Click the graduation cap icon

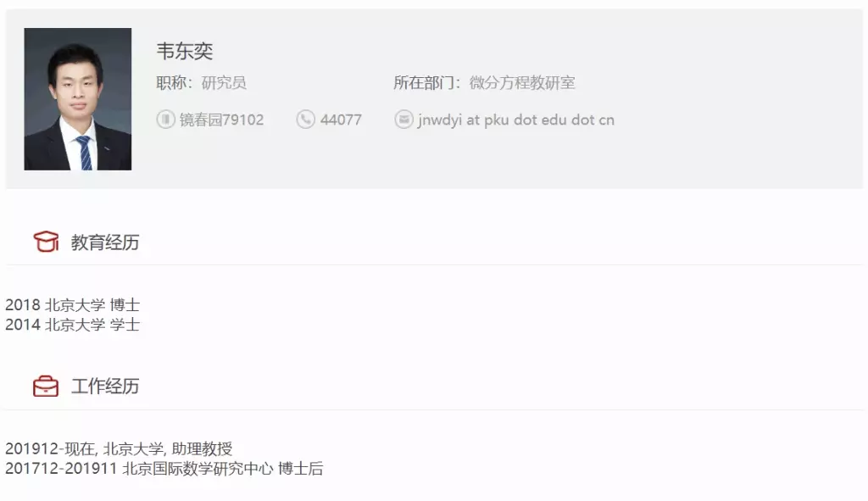[x=46, y=242]
